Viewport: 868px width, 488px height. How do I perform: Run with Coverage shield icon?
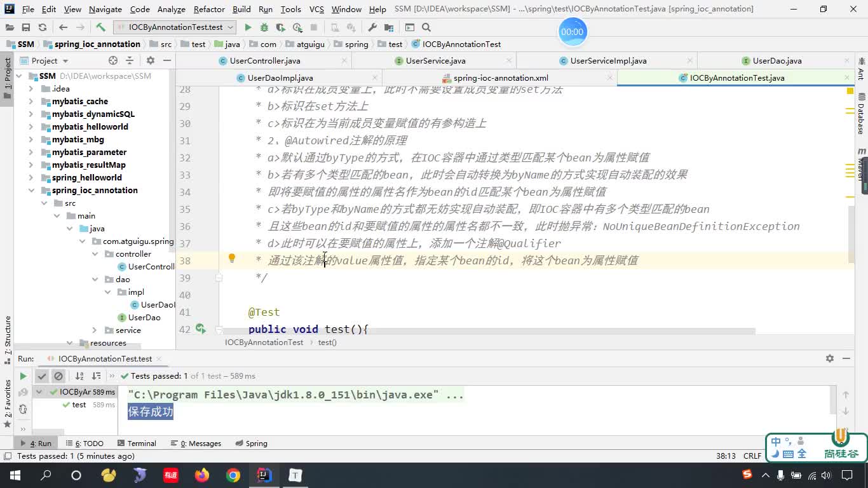point(281,27)
